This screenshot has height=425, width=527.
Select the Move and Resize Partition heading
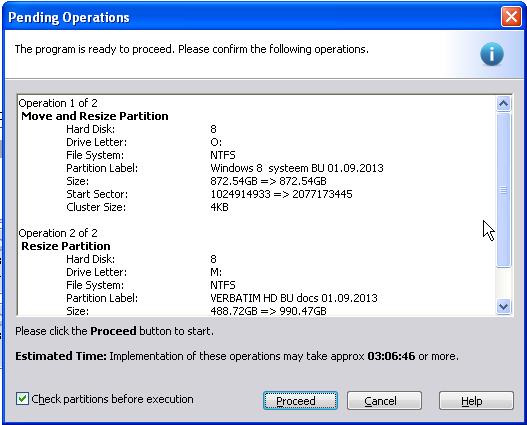tap(95, 116)
